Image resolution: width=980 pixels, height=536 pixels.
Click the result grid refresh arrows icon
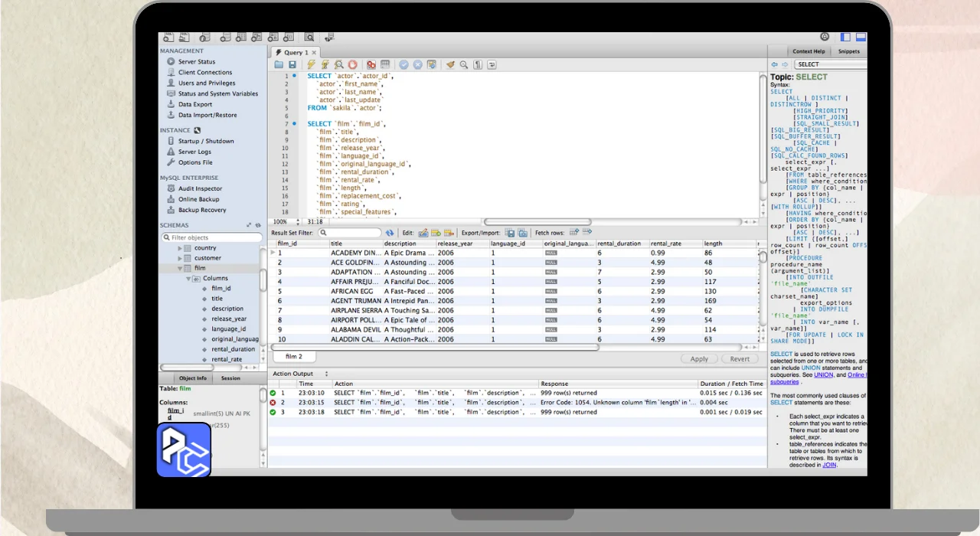click(390, 233)
